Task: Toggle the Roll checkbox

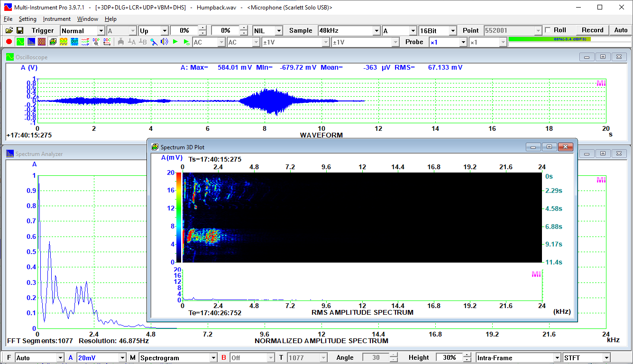Action: (548, 29)
